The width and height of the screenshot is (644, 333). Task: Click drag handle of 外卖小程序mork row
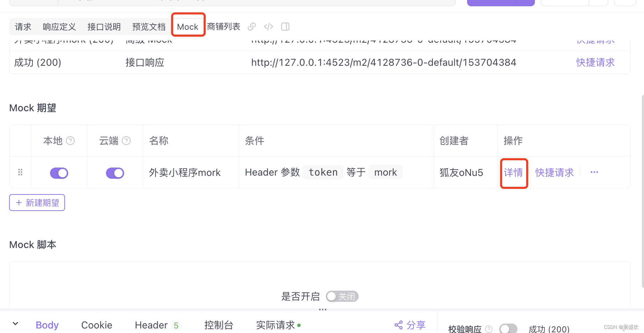coord(20,172)
